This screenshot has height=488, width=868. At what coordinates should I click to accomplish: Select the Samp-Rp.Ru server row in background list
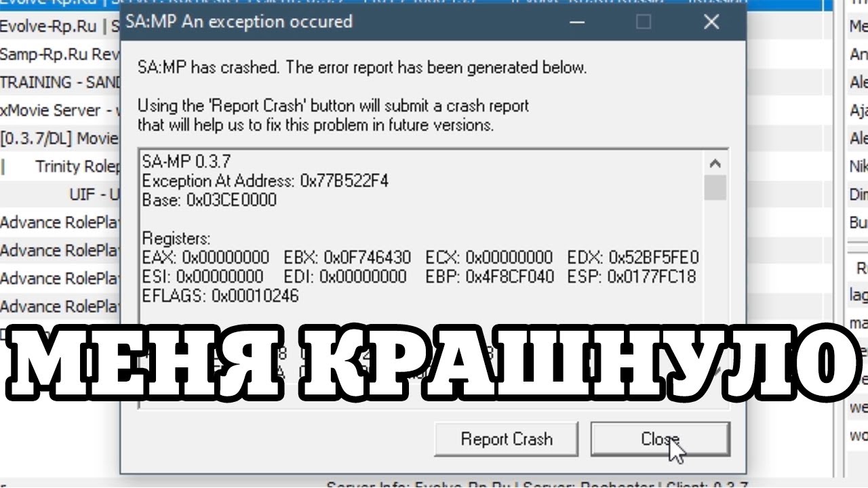pos(60,54)
